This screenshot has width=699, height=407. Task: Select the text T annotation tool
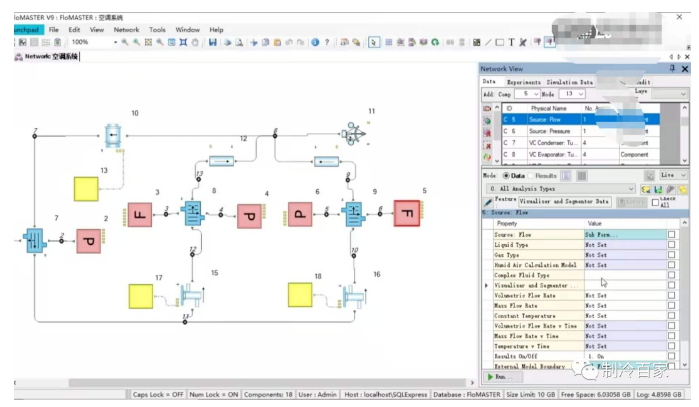[x=511, y=42]
